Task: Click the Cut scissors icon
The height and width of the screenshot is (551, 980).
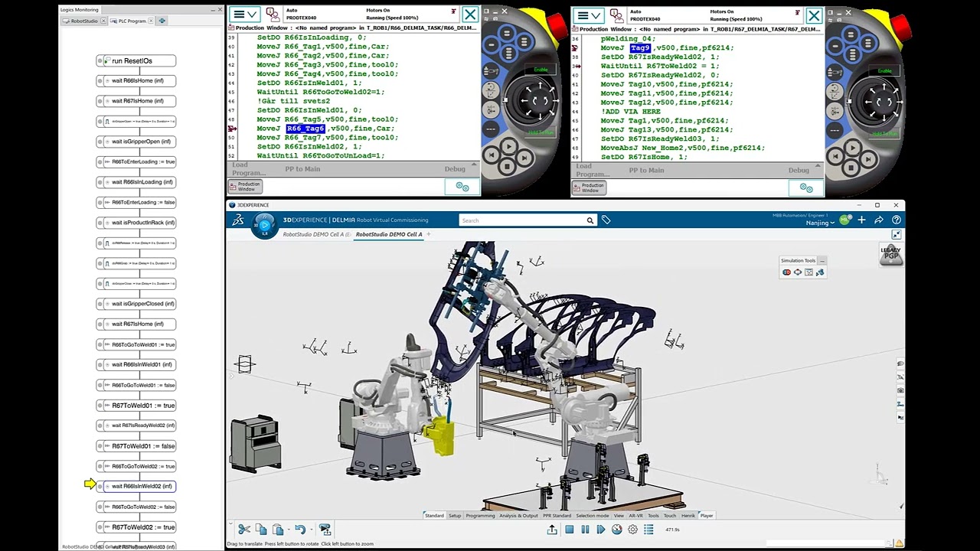Action: (244, 529)
